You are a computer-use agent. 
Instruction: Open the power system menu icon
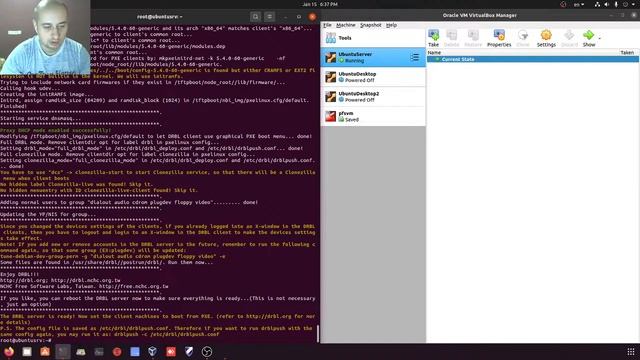[626, 4]
